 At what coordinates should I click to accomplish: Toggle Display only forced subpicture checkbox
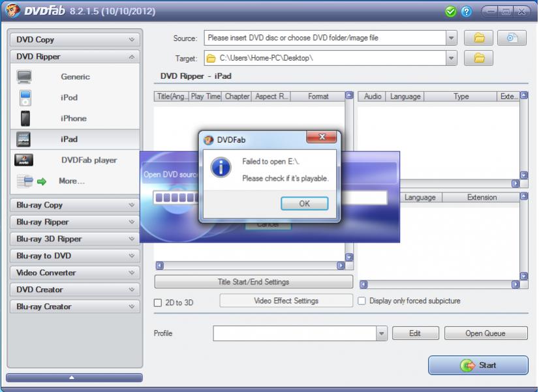[362, 301]
